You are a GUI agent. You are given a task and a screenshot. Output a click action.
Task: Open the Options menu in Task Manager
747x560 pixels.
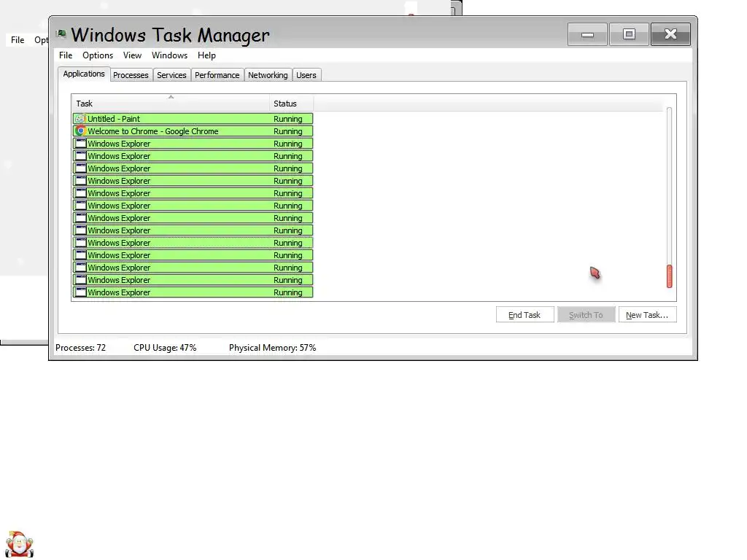pos(98,55)
